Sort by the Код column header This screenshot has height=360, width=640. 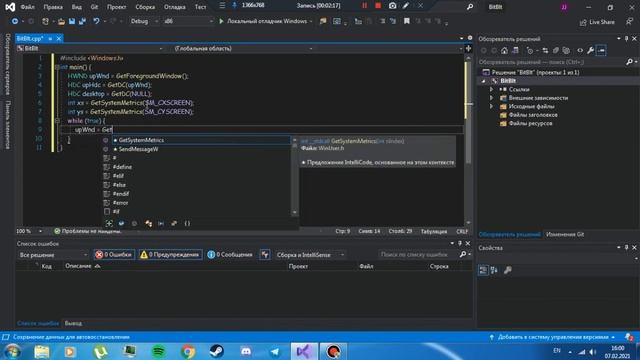point(47,266)
